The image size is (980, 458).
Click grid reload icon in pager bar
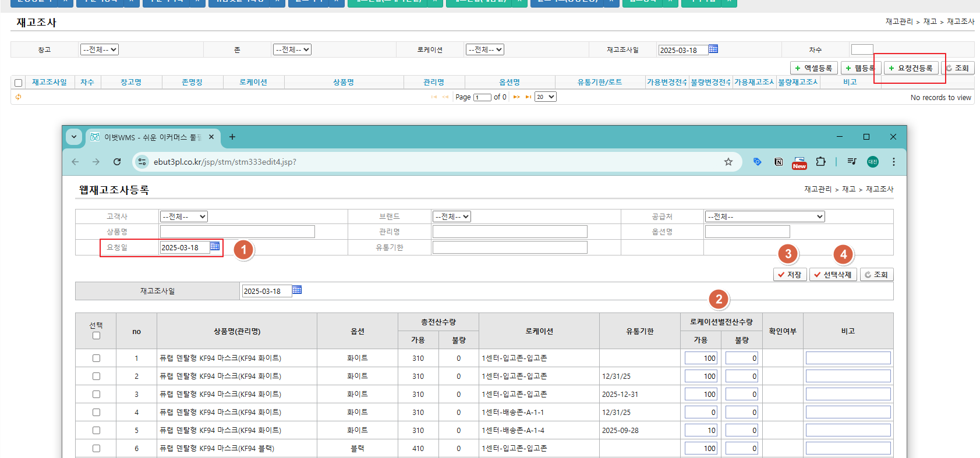(x=18, y=97)
